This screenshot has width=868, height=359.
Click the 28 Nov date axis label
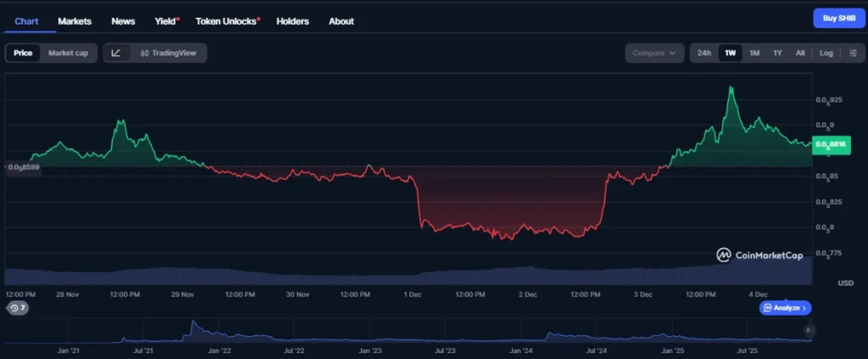point(68,294)
